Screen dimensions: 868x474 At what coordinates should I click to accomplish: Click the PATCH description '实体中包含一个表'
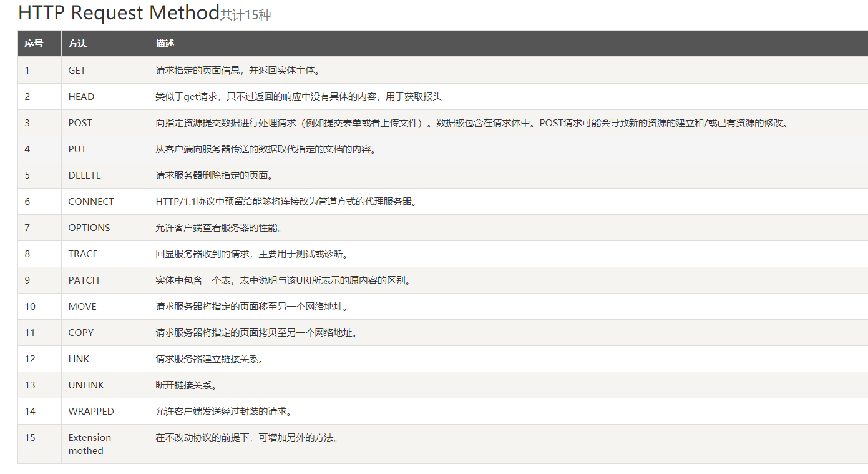pyautogui.click(x=192, y=280)
